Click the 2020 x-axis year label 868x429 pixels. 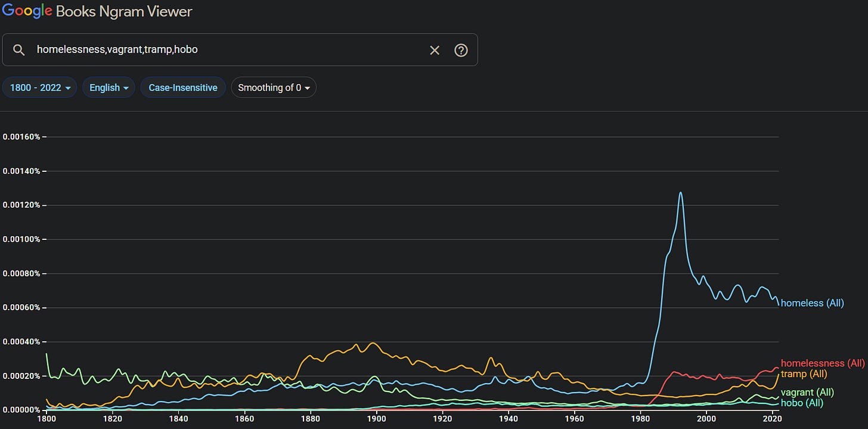click(x=772, y=419)
